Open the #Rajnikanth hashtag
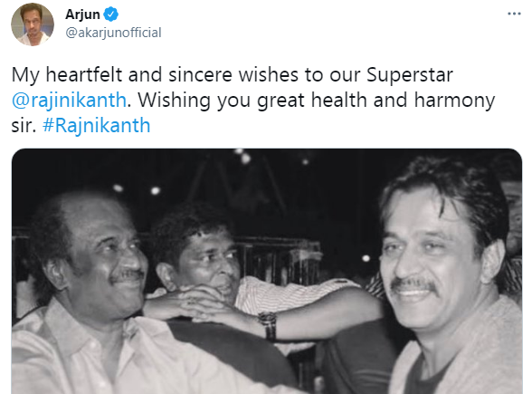Viewport: 532px width, 394px height. pyautogui.click(x=96, y=125)
